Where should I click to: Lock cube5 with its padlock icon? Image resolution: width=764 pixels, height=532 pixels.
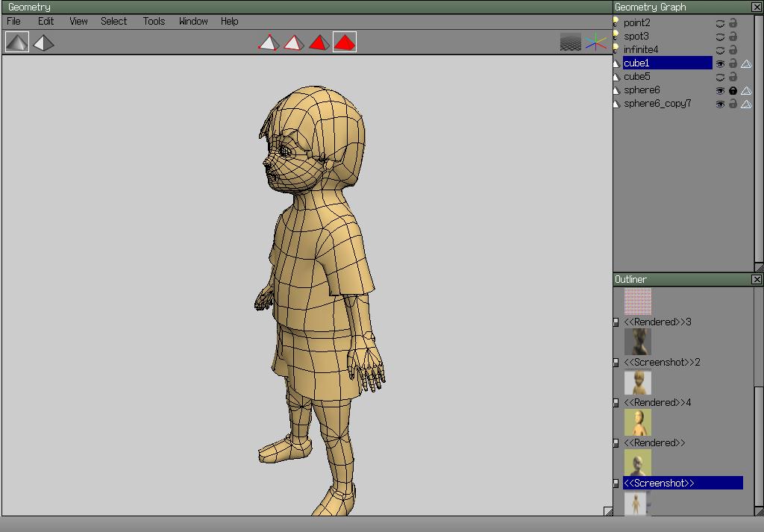(x=733, y=77)
